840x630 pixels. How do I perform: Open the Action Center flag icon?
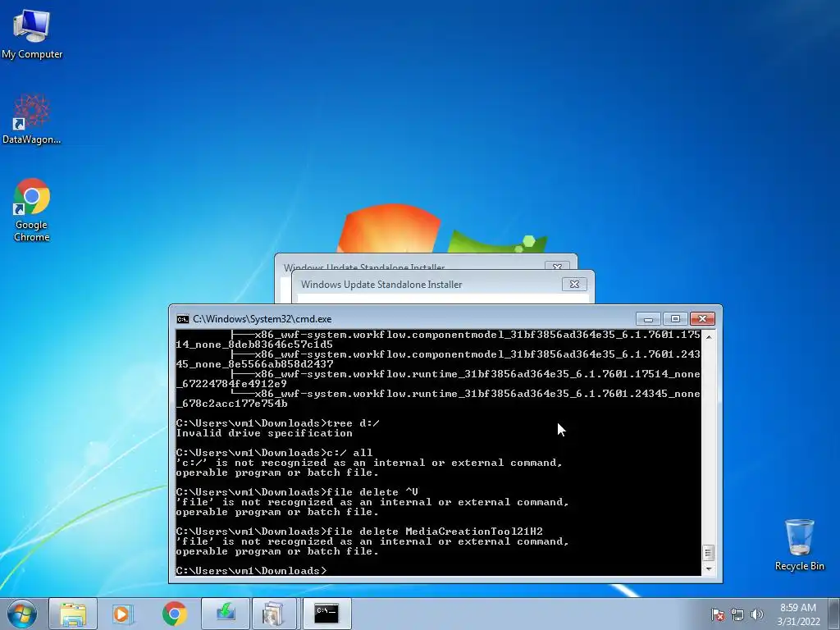click(717, 614)
